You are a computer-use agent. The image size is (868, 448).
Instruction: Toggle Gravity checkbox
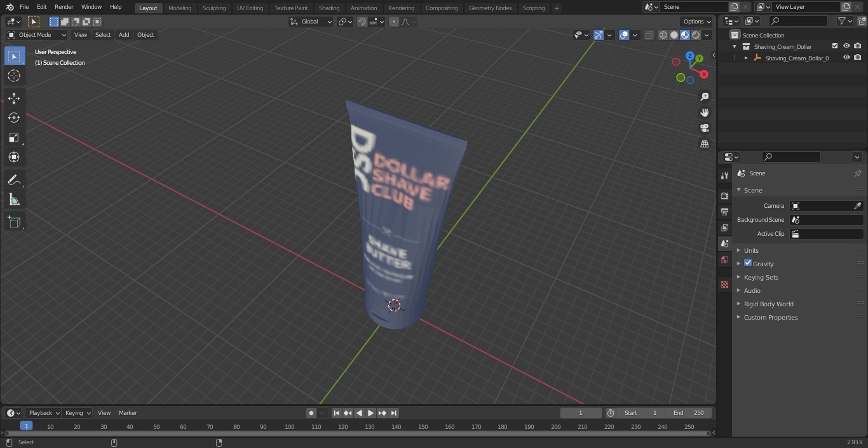point(748,263)
